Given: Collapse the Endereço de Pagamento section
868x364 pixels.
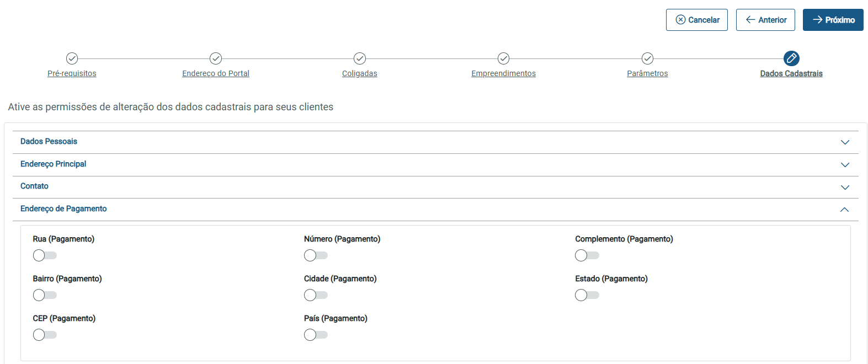Looking at the screenshot, I should pyautogui.click(x=844, y=210).
